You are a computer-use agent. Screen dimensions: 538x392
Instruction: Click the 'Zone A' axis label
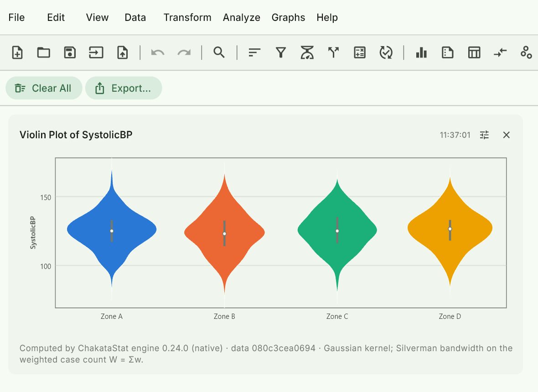(112, 316)
